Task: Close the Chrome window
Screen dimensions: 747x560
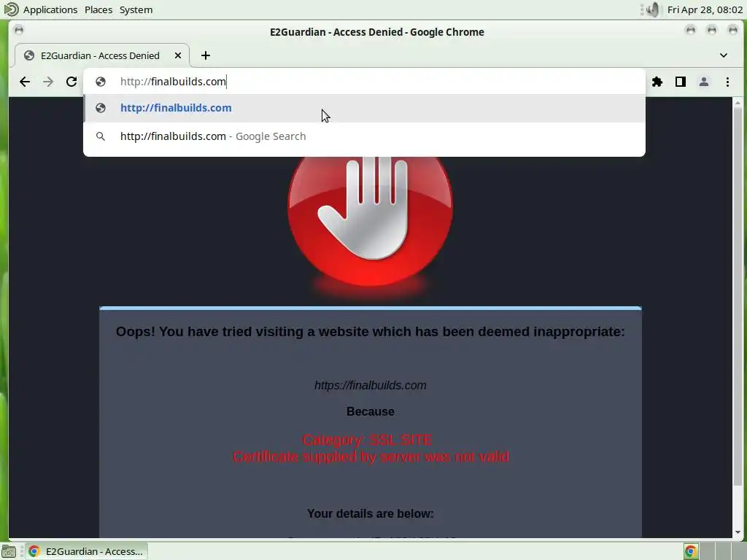Action: pyautogui.click(x=732, y=31)
